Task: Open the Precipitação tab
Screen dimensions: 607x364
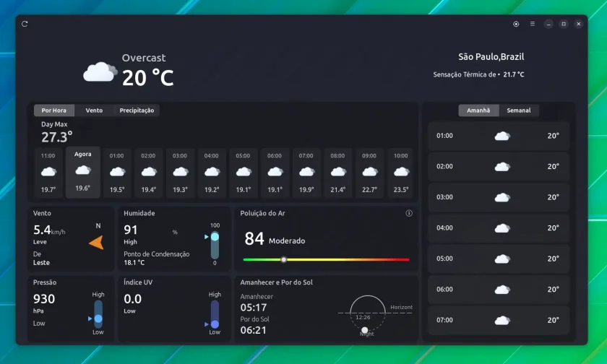Action: coord(137,110)
